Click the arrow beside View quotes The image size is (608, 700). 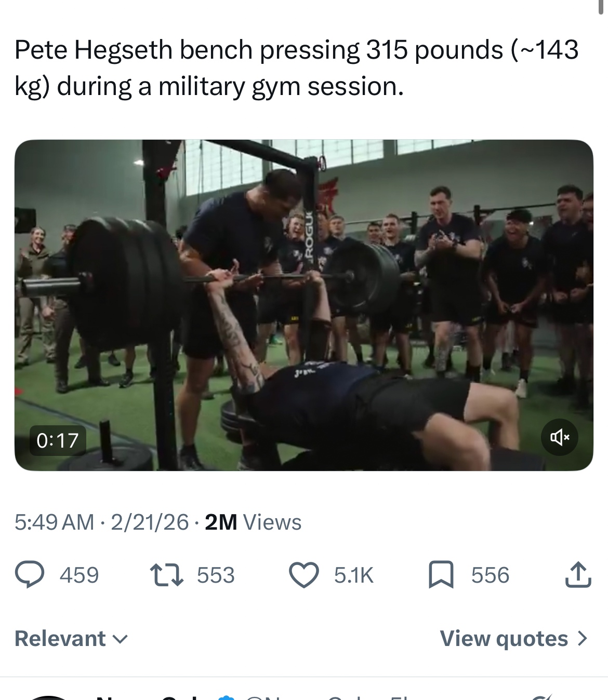pos(583,638)
